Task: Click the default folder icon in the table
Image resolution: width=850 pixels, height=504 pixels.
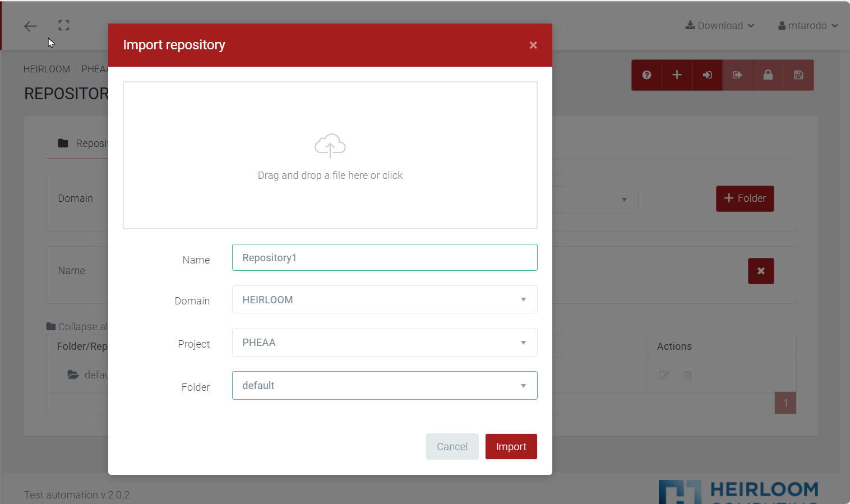Action: click(73, 374)
